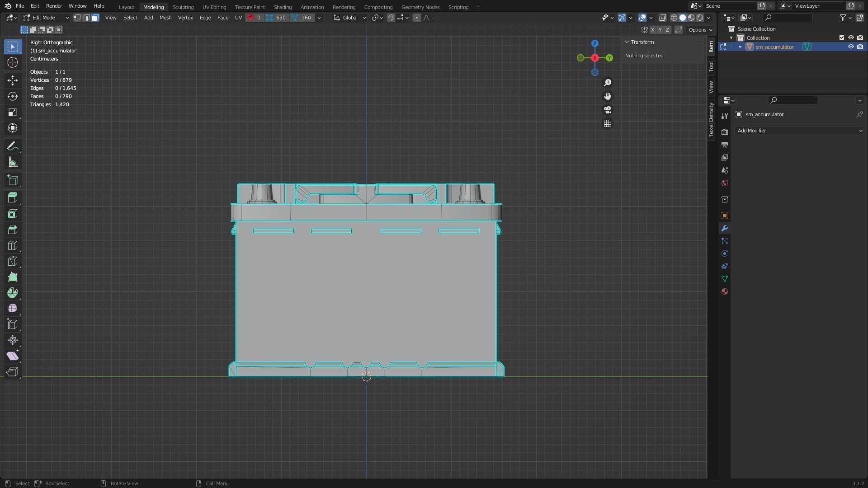Switch to wireframe viewport shading
This screenshot has height=488, width=868.
tap(674, 18)
